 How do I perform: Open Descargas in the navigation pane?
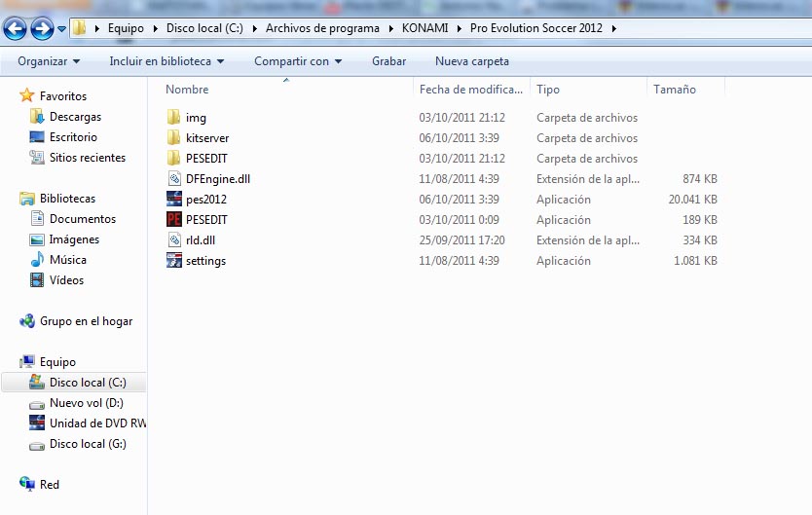75,117
